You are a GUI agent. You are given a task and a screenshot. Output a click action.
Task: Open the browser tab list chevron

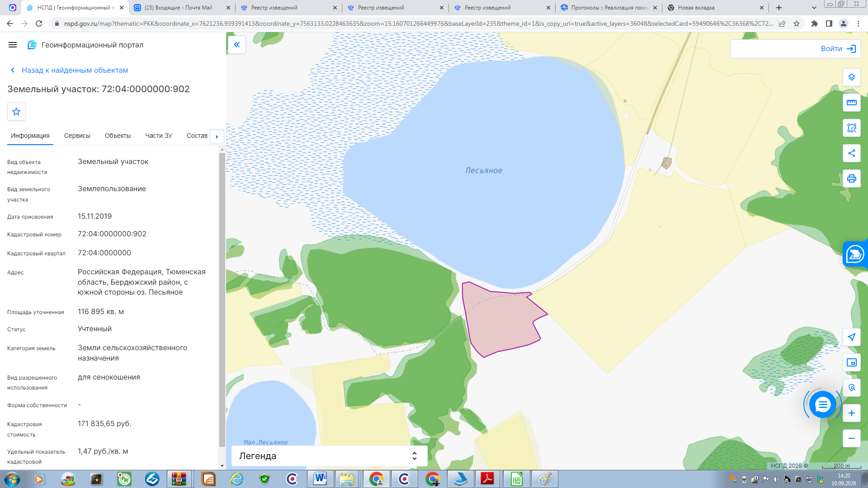(814, 8)
